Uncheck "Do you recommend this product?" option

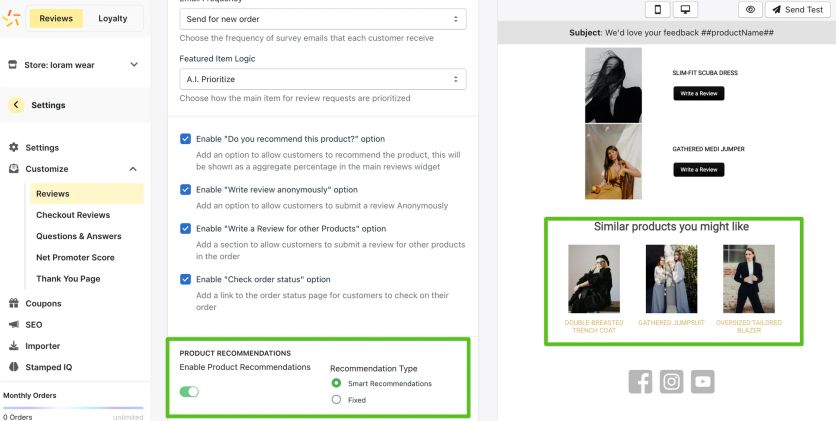[186, 139]
